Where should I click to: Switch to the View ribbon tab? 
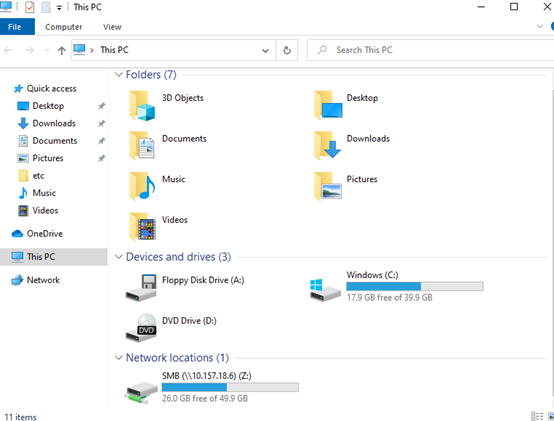tap(112, 27)
